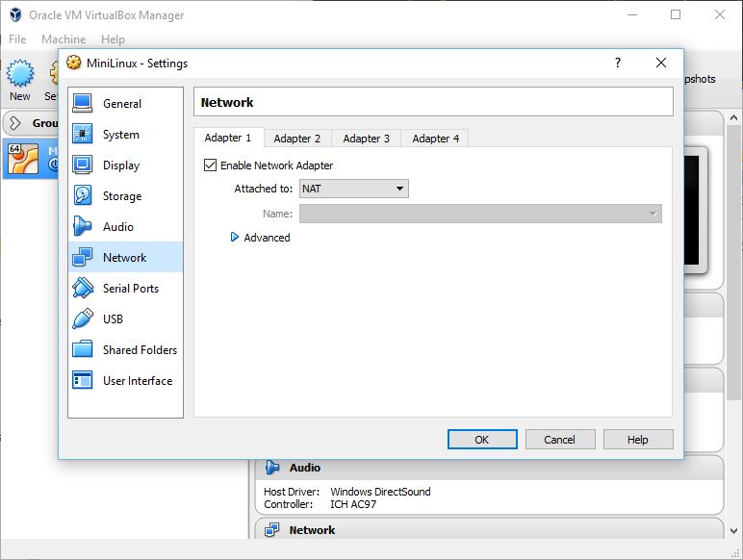Click the scroll down arrow in Manager details

(x=733, y=531)
